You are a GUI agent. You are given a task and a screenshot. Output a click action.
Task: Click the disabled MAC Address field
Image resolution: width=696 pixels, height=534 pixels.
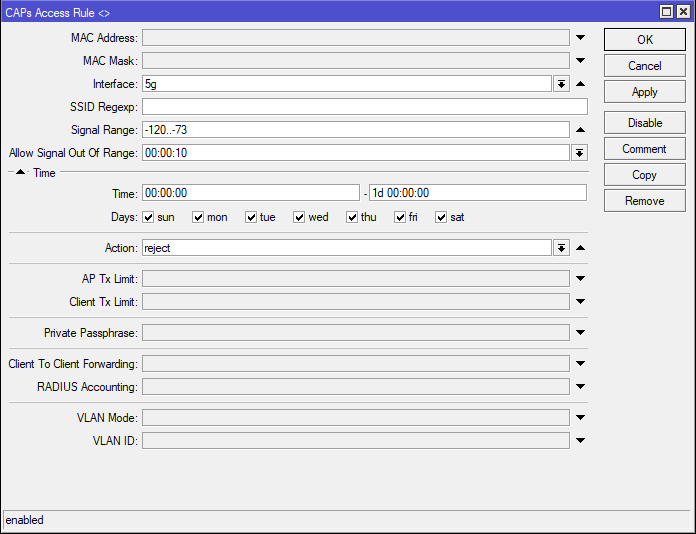point(356,38)
